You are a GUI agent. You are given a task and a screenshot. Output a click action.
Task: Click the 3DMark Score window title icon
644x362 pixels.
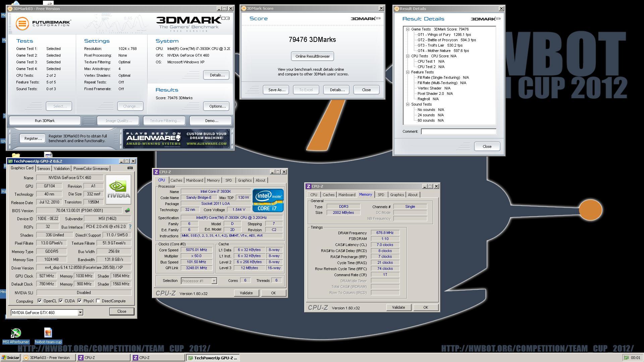(x=244, y=8)
